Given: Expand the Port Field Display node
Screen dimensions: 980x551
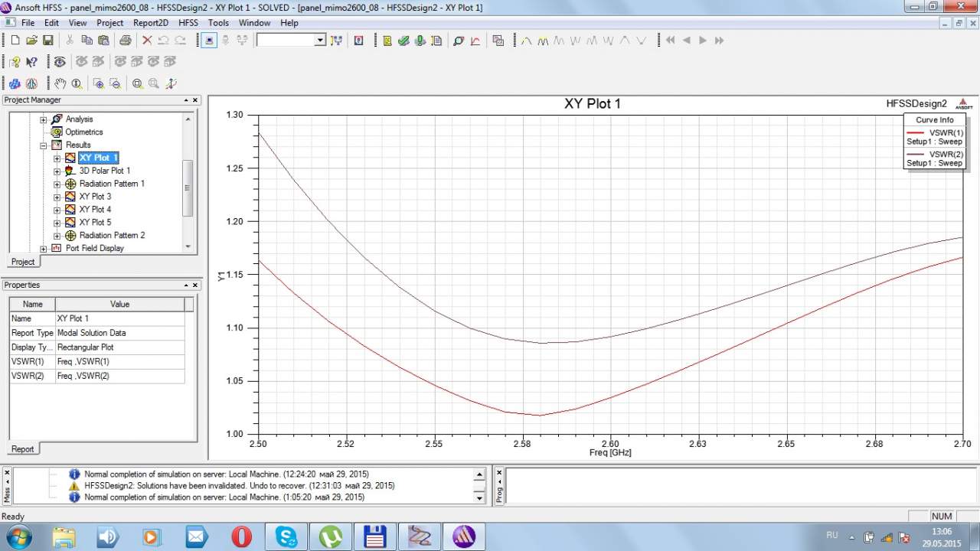Looking at the screenshot, I should coord(44,248).
